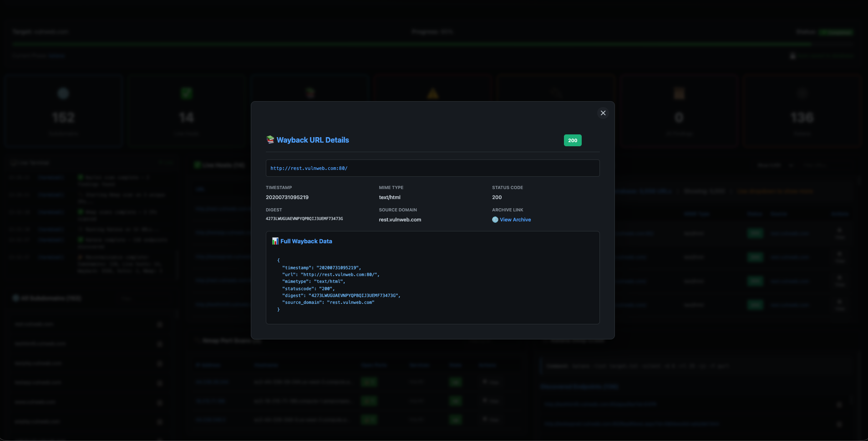
Task: Close the Wayback URL Details dialog
Action: point(603,113)
